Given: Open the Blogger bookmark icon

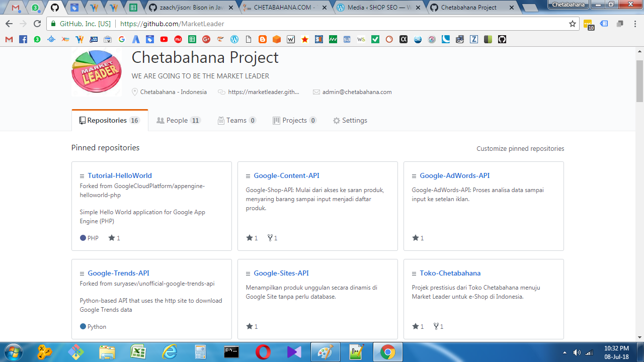Looking at the screenshot, I should pos(263,39).
